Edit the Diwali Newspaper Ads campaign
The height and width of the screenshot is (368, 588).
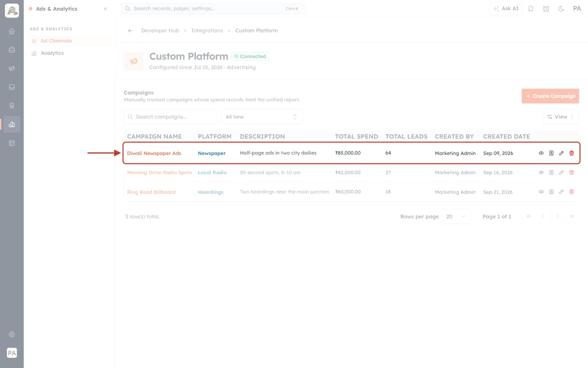(x=561, y=153)
